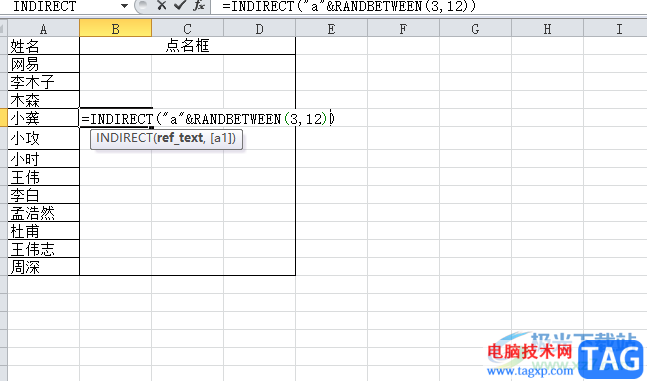
Task: Select column A header
Action: pos(43,29)
